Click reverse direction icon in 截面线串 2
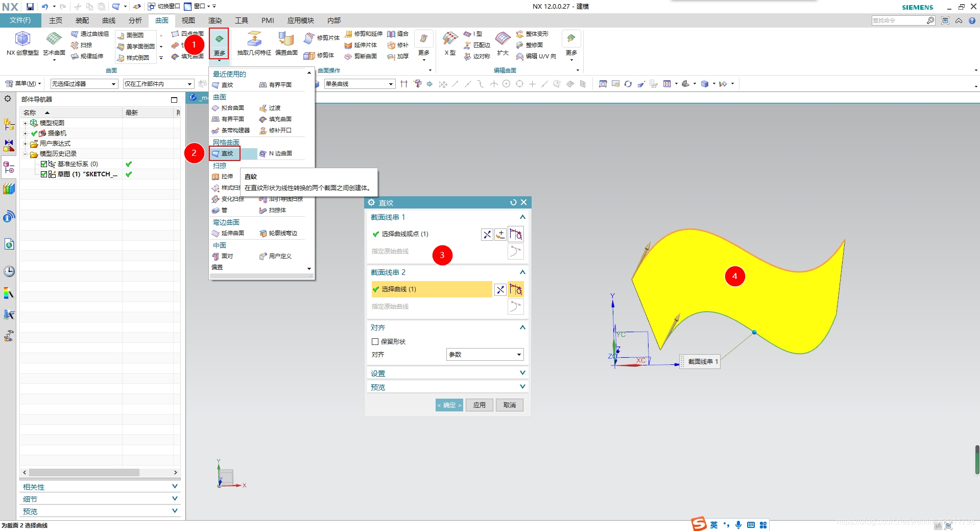980x531 pixels. (x=500, y=289)
